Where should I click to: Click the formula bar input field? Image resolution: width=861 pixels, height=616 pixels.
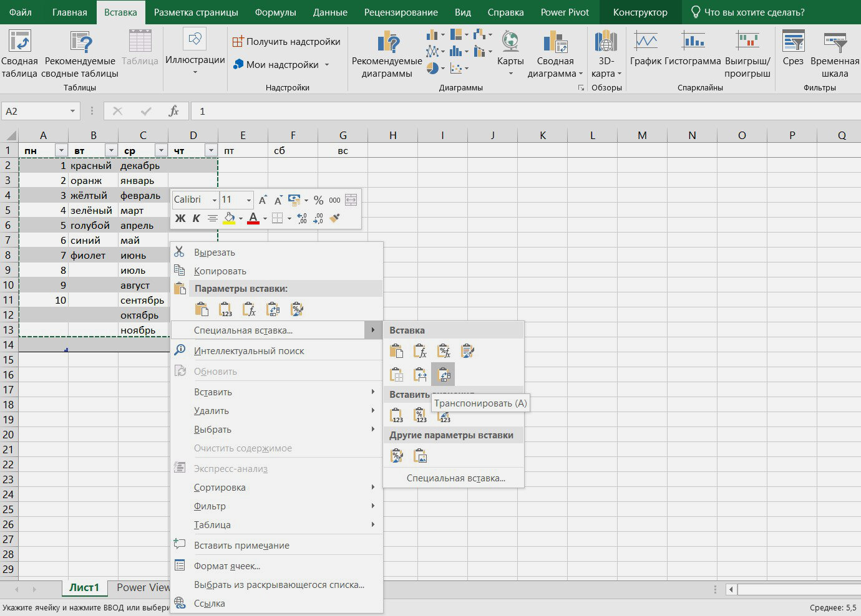525,111
